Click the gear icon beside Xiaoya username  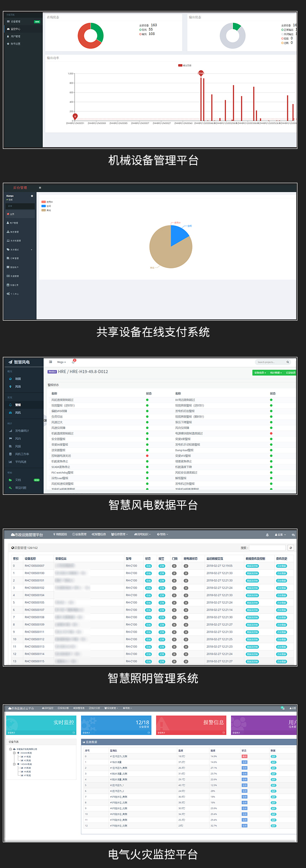point(32,196)
